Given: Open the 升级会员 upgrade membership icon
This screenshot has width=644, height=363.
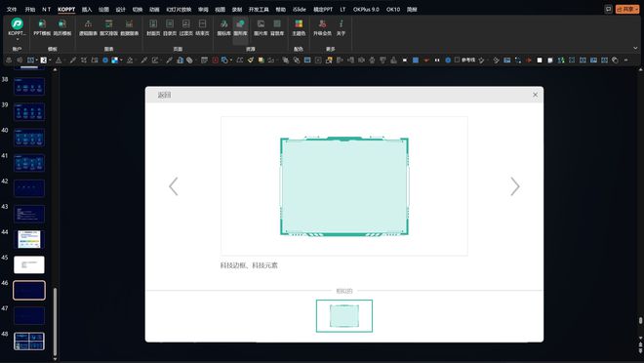Looking at the screenshot, I should pos(322,27).
